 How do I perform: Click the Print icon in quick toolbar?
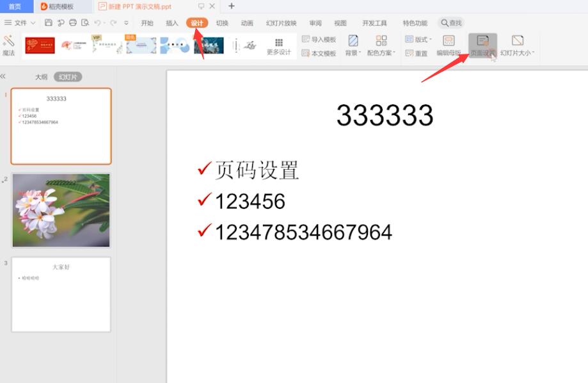pos(73,22)
